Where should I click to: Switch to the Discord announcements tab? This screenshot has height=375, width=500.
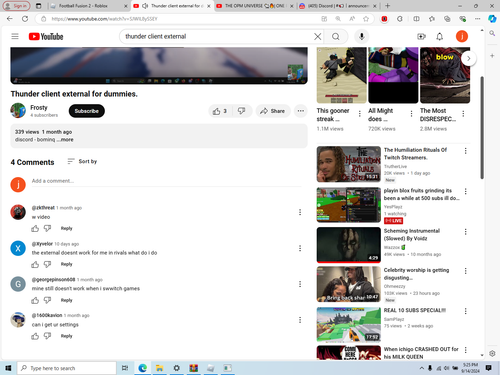coord(337,6)
